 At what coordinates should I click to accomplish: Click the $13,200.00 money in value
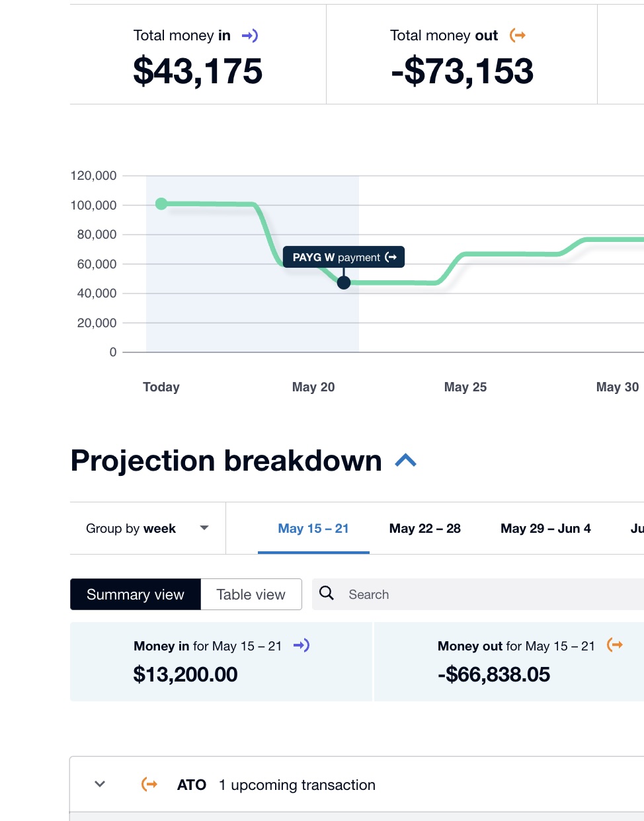185,674
